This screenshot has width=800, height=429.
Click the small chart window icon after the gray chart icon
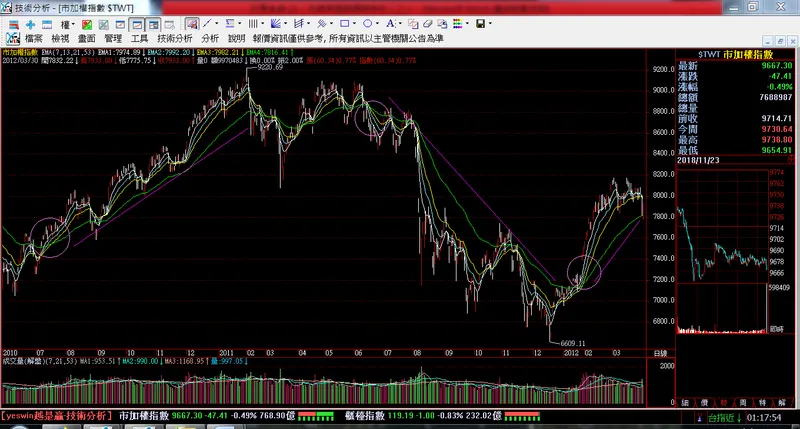click(120, 24)
